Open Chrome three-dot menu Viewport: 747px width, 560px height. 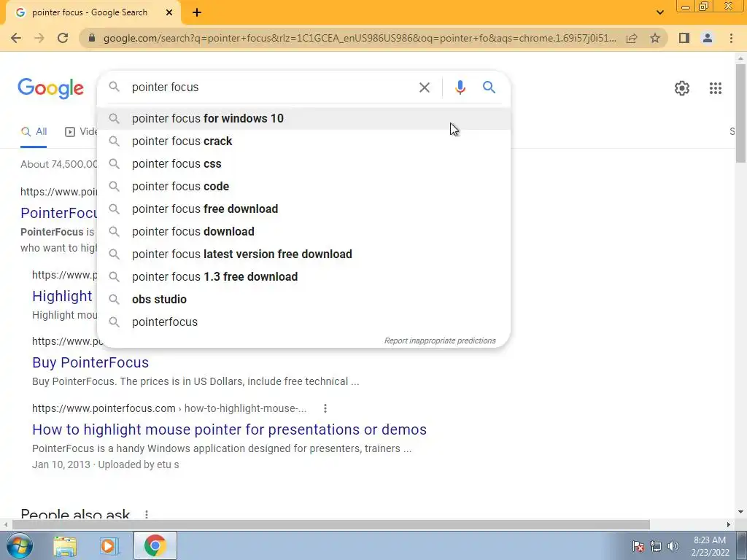pyautogui.click(x=731, y=38)
